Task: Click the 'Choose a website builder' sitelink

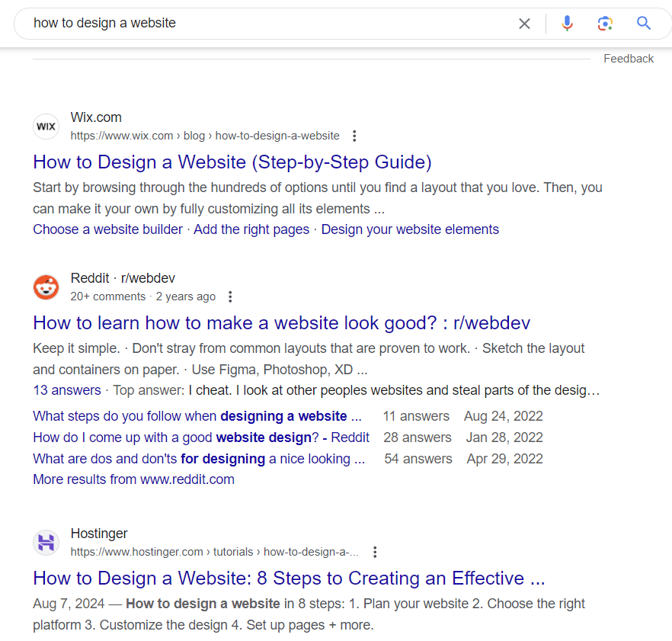Action: point(107,229)
